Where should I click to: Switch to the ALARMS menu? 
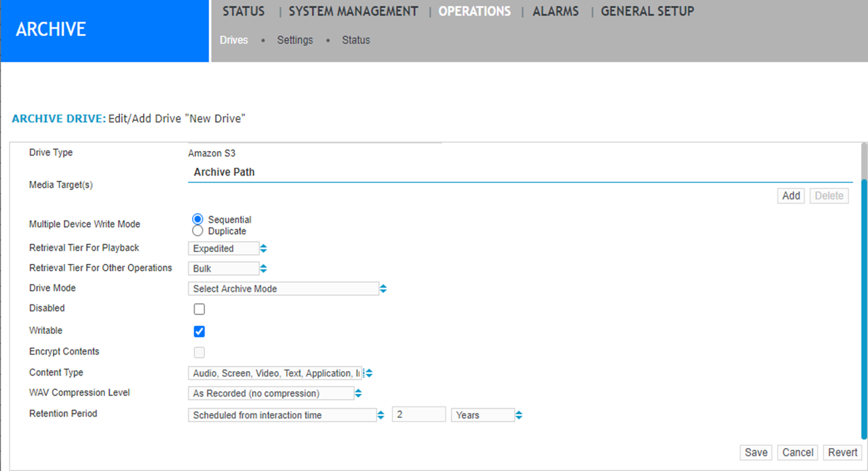point(555,11)
